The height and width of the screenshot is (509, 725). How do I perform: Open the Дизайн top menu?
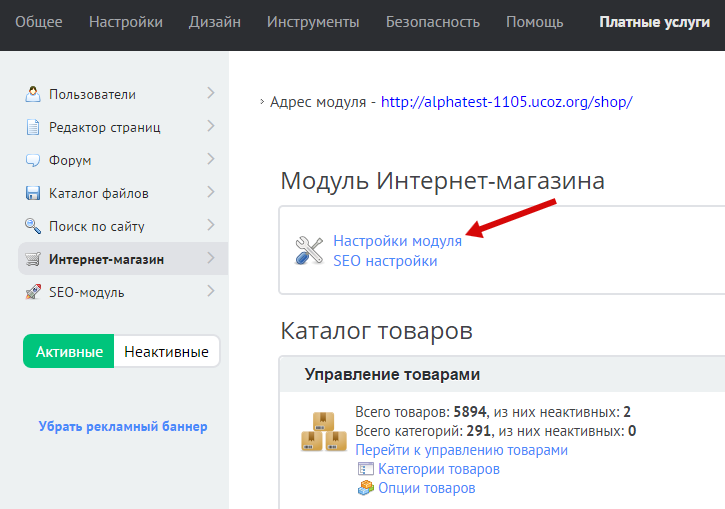214,22
